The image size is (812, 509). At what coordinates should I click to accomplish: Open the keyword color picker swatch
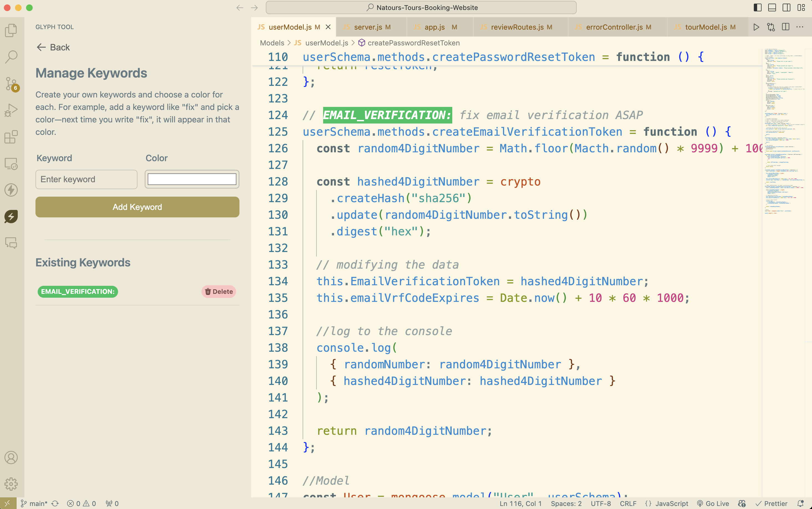pyautogui.click(x=192, y=179)
